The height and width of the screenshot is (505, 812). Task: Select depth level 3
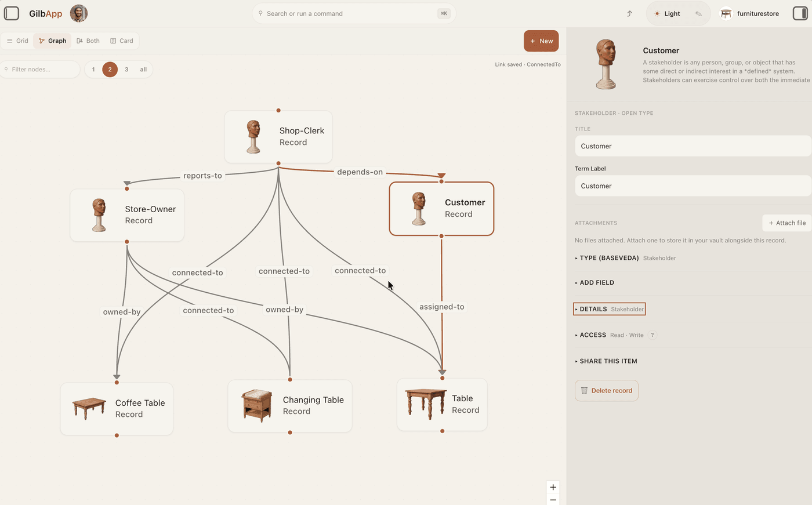pos(126,70)
